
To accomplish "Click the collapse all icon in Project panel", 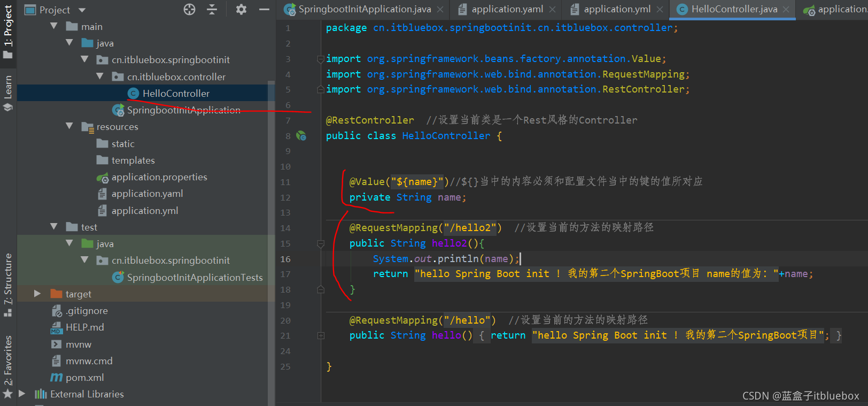I will point(212,9).
